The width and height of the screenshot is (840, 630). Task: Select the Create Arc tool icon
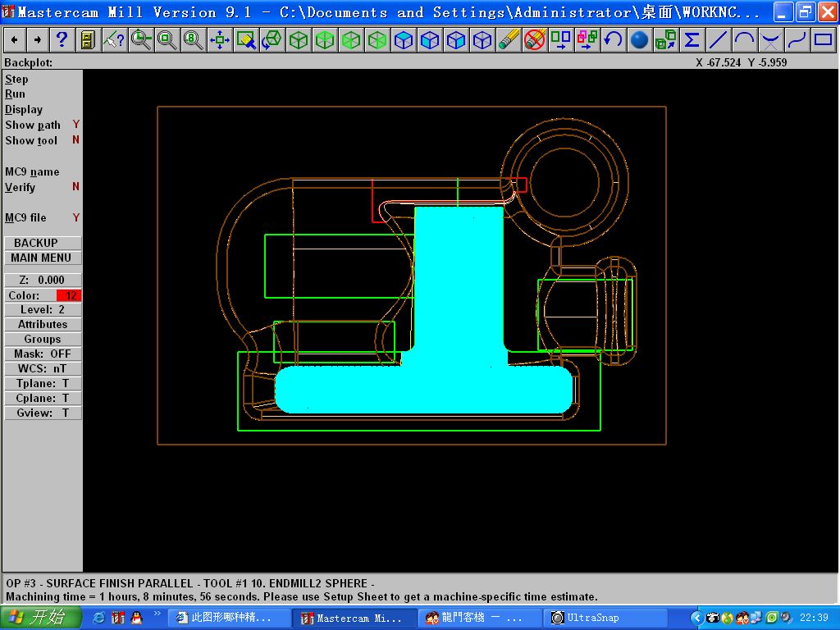click(744, 39)
